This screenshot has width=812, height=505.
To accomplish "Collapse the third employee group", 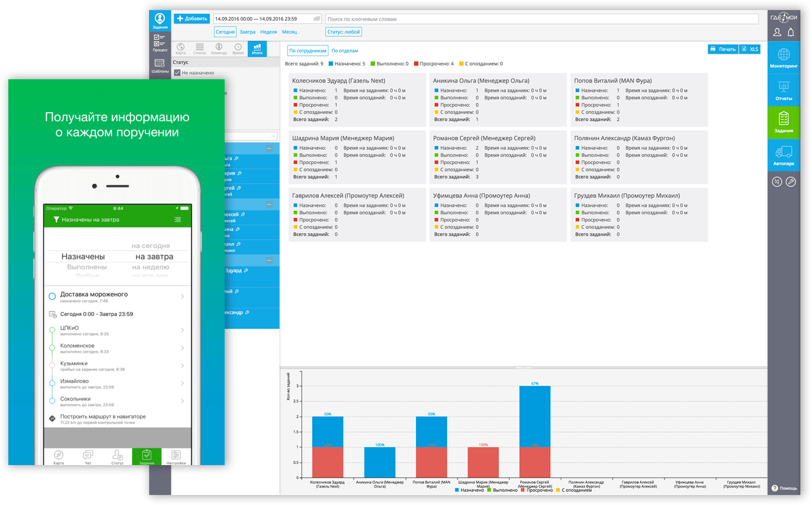I will tap(269, 261).
